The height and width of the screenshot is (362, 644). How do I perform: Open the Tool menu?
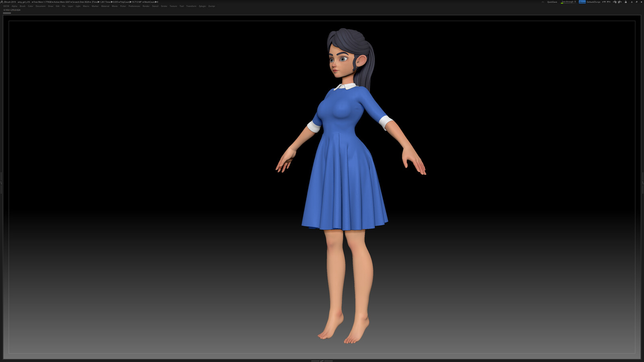click(x=182, y=6)
